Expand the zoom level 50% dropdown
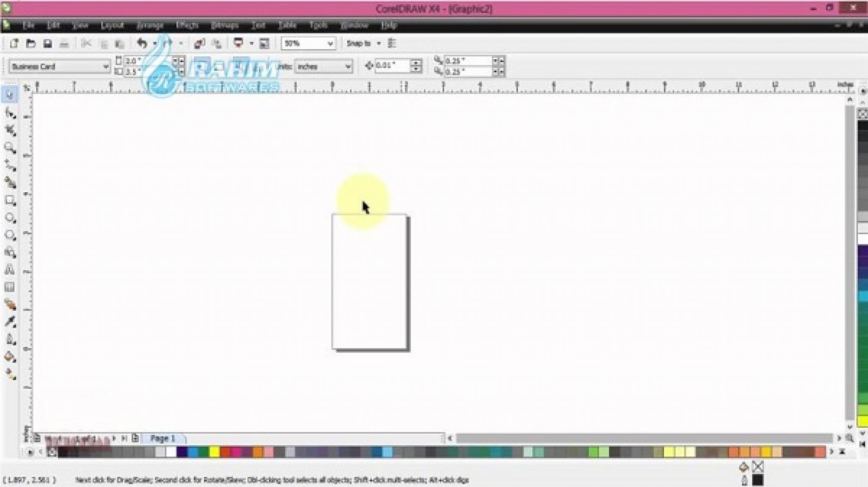Viewport: 868px width, 487px height. (x=330, y=44)
